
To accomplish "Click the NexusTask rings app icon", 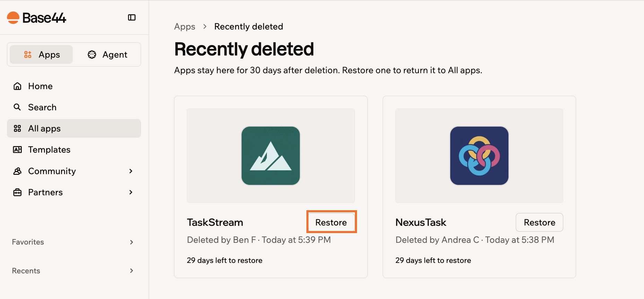I will [x=479, y=156].
